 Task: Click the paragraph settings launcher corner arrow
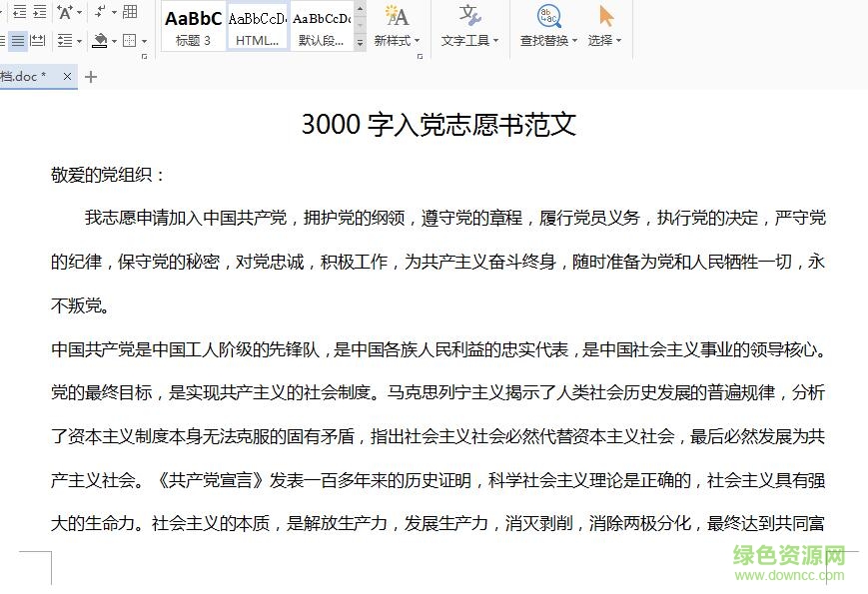[145, 55]
